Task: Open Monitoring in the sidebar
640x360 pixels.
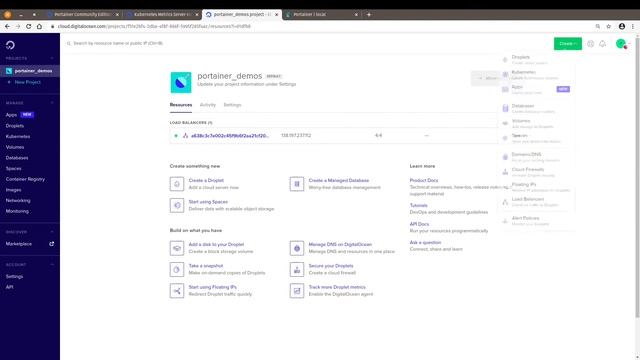Action: (17, 211)
